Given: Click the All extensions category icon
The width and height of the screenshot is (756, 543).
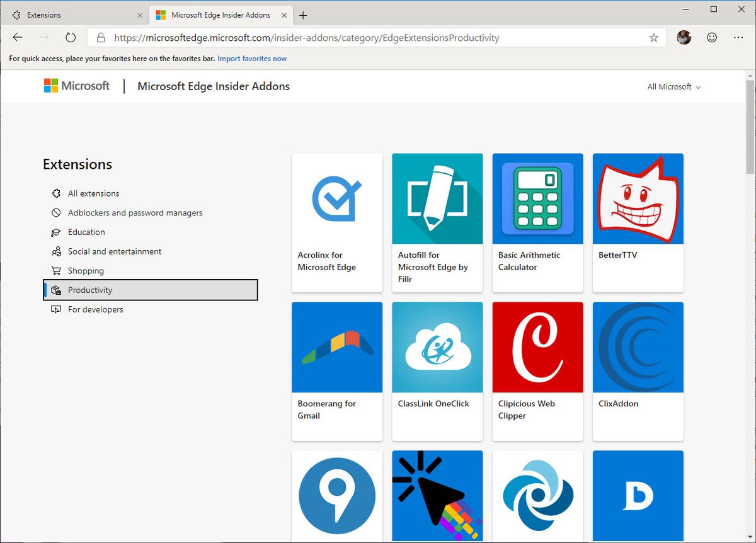Looking at the screenshot, I should 56,193.
